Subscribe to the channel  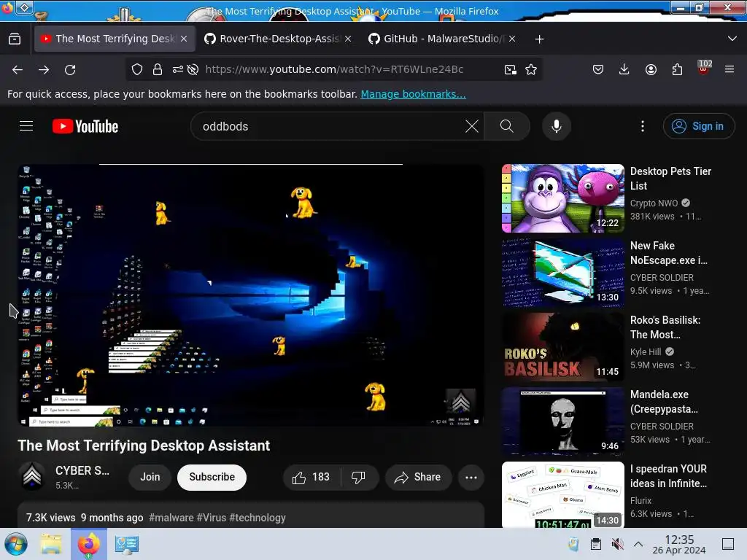click(x=212, y=477)
